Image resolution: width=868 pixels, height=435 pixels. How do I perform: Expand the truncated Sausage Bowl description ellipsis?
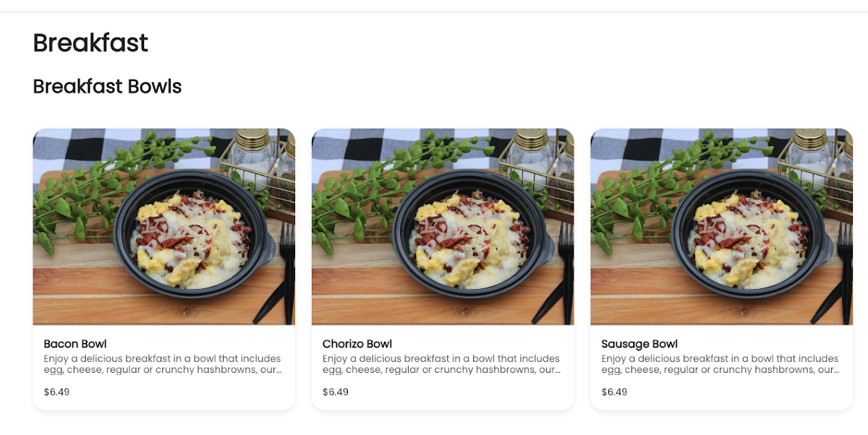(835, 370)
